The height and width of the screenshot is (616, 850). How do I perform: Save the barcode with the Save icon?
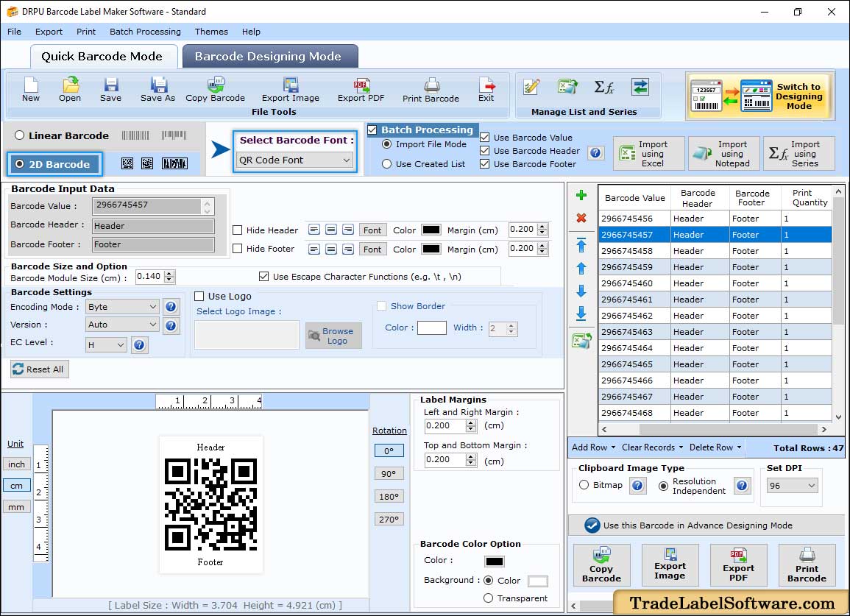point(110,90)
